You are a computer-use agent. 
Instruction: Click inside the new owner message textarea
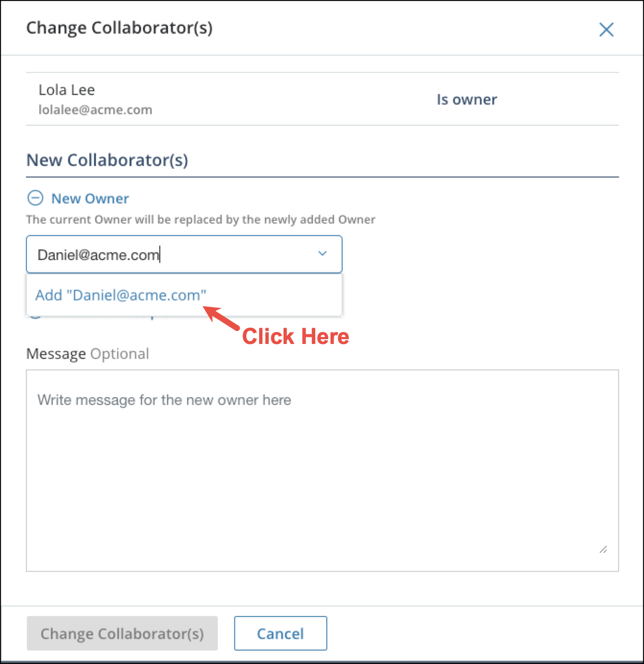322,470
